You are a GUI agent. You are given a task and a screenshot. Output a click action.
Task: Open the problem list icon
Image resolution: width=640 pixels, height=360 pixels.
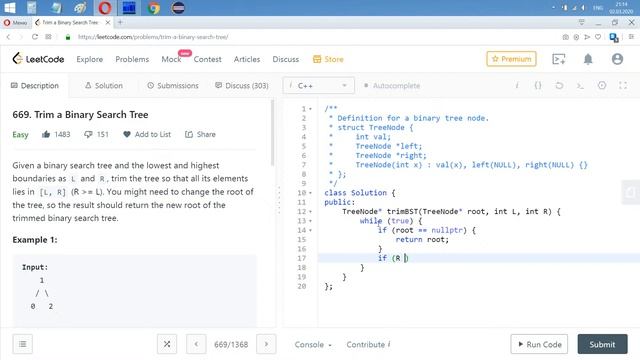[23, 344]
